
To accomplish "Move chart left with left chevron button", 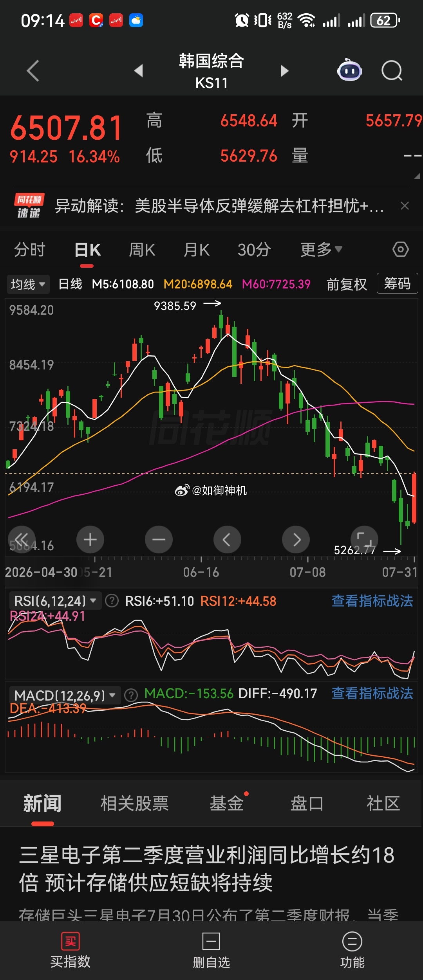I will coord(227,539).
